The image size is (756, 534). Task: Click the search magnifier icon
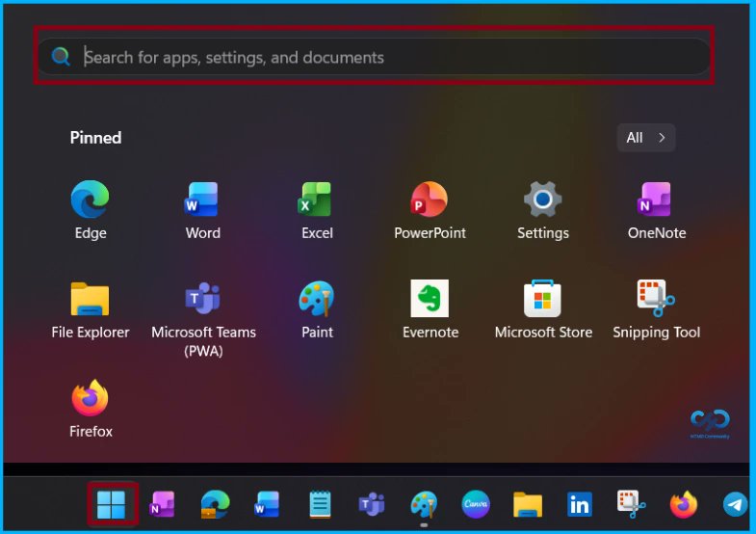click(x=61, y=57)
